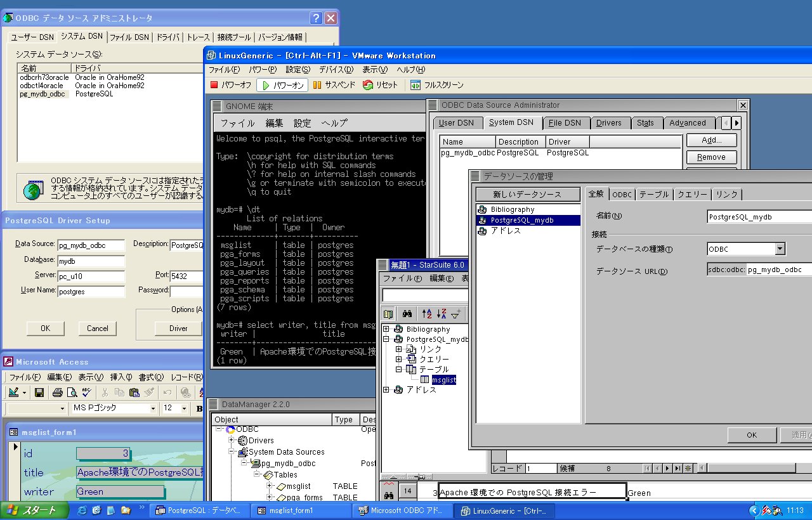Viewport: 812px width, 520px height.
Task: Select msglist table in StarSuite tree
Action: tap(443, 380)
